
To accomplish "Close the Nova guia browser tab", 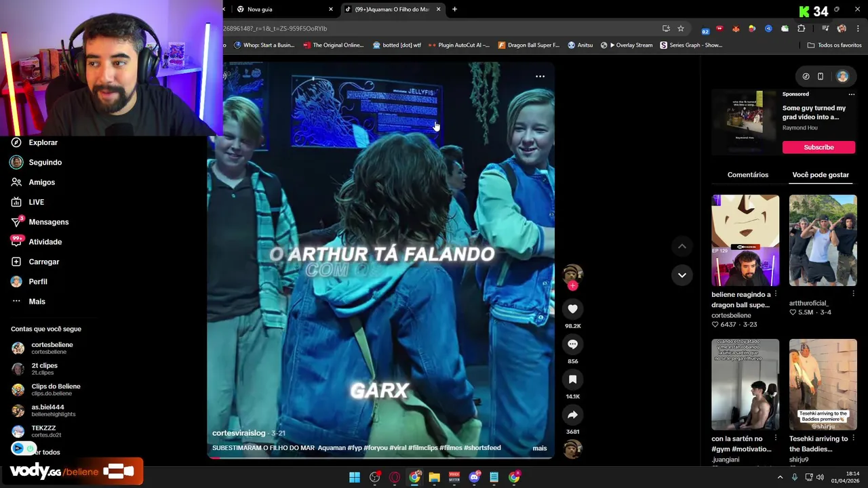I will (x=331, y=9).
